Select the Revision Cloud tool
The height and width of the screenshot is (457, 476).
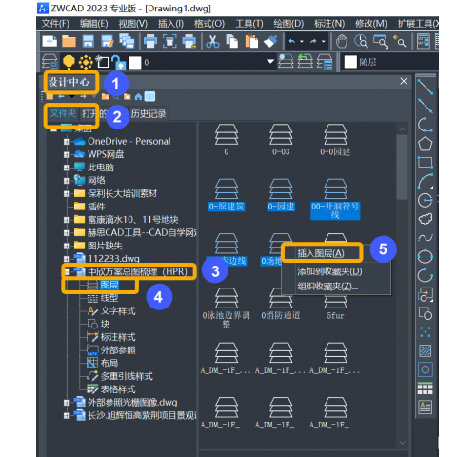pos(426,219)
